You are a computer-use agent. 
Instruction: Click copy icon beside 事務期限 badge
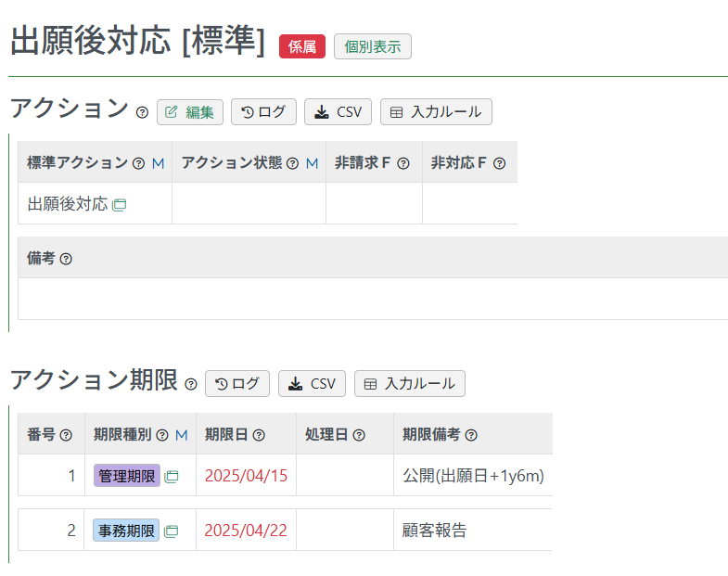pyautogui.click(x=171, y=531)
